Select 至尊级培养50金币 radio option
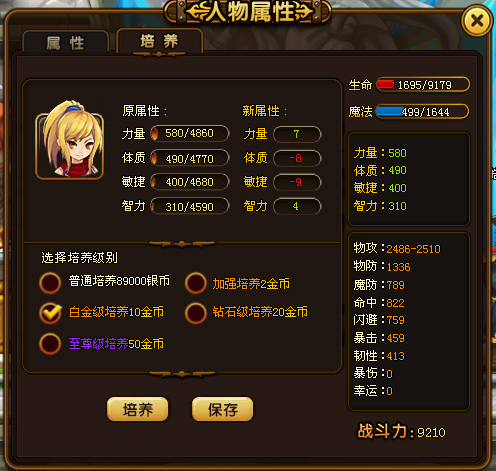496x471 pixels. [x=50, y=344]
